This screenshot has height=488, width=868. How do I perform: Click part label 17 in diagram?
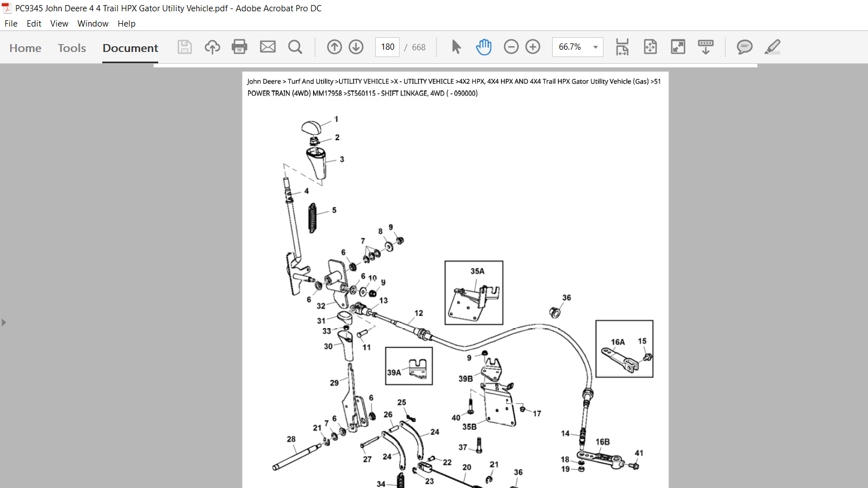click(537, 413)
